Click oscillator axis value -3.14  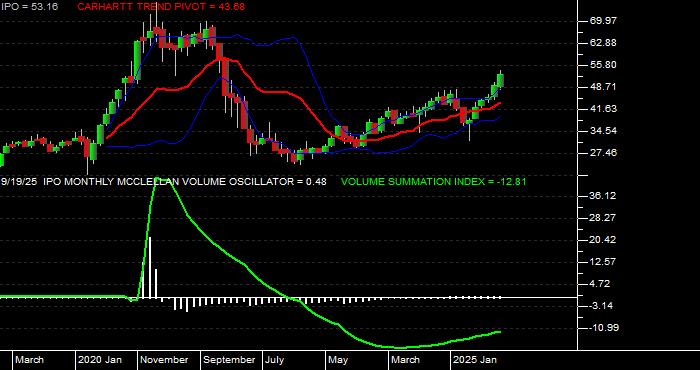coord(601,306)
